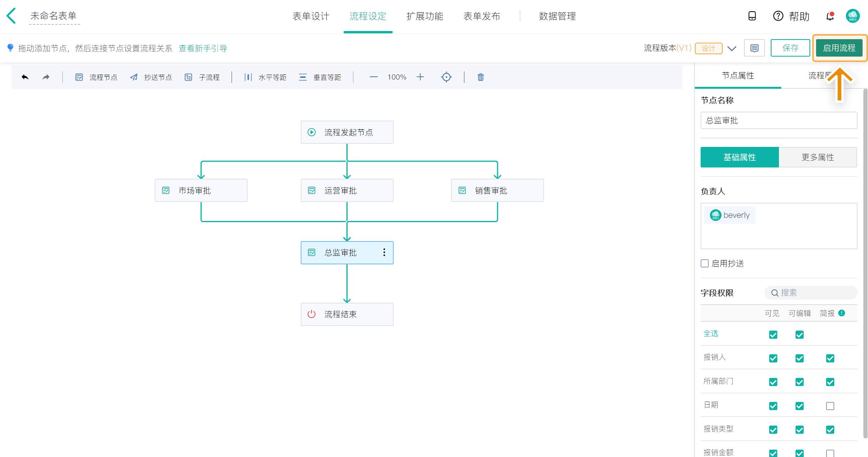Viewport: 868px width, 457px height.
Task: Click the 启用流程 button
Action: click(x=839, y=48)
